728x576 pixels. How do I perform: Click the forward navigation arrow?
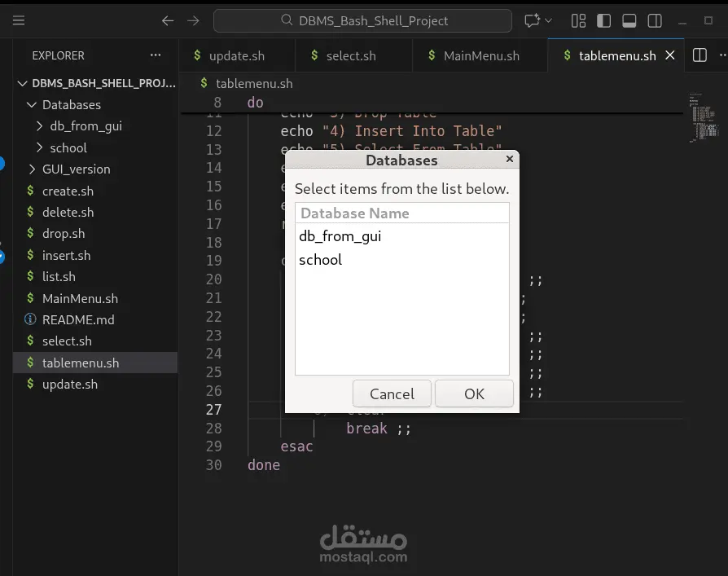click(193, 20)
